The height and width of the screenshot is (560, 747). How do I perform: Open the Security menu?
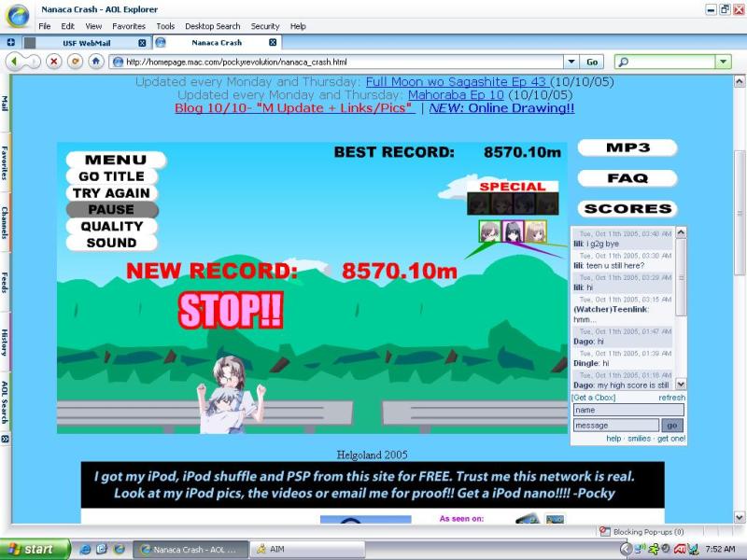(265, 26)
